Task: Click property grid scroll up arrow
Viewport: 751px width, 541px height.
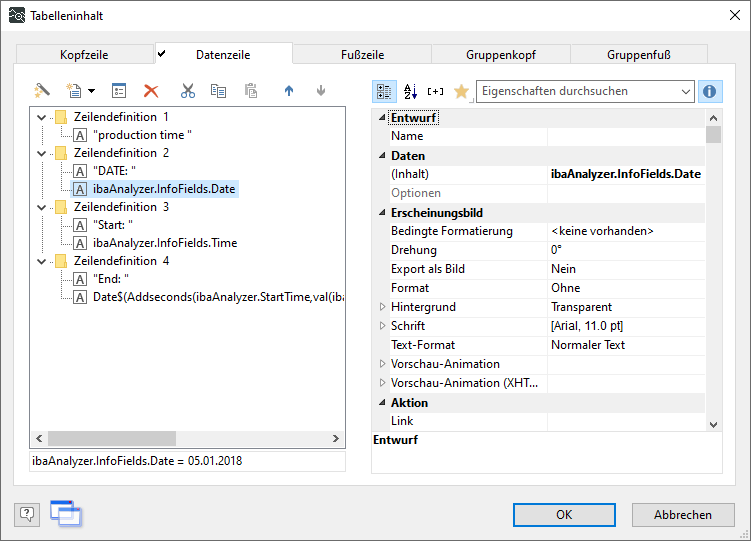Action: (713, 118)
